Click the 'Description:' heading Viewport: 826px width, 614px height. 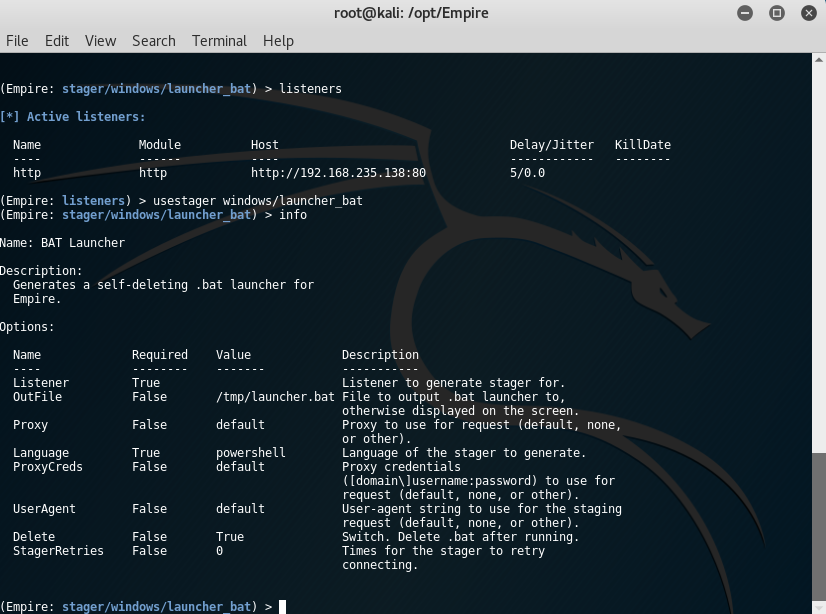coord(41,271)
